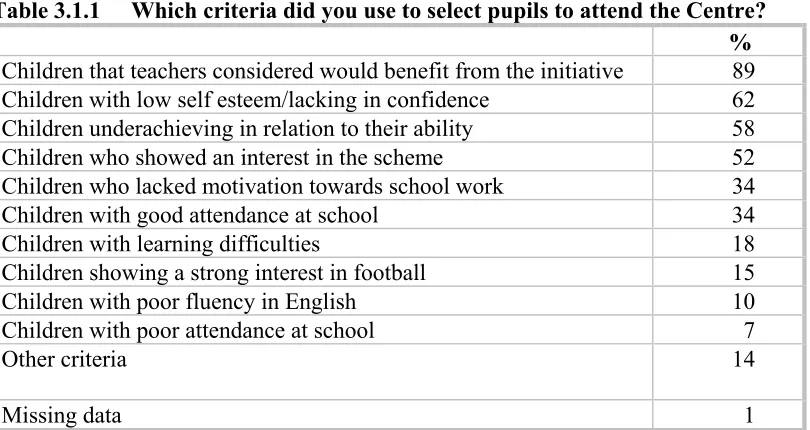Screen dimensions: 810x430
Task: Click the 'Missing data' row label
Action: [x=61, y=416]
